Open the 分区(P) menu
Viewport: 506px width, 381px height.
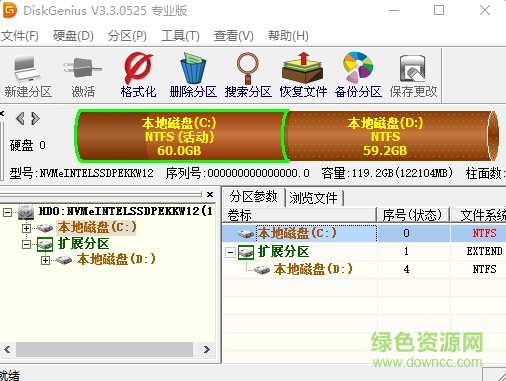(127, 36)
